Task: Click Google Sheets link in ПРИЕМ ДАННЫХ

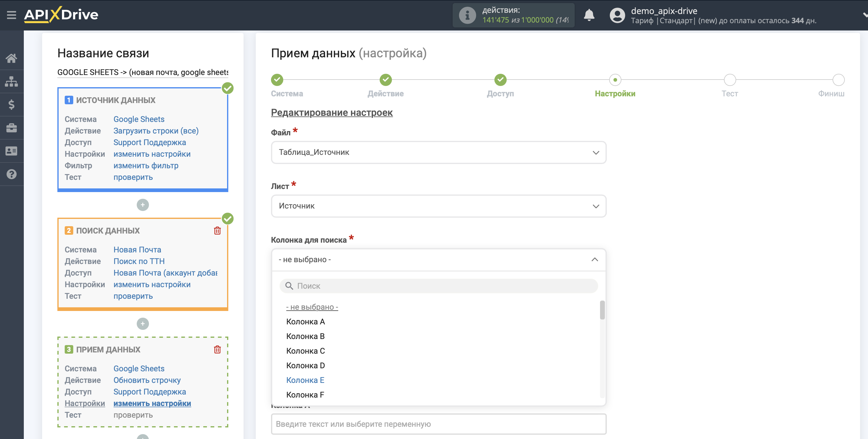Action: [x=139, y=368]
